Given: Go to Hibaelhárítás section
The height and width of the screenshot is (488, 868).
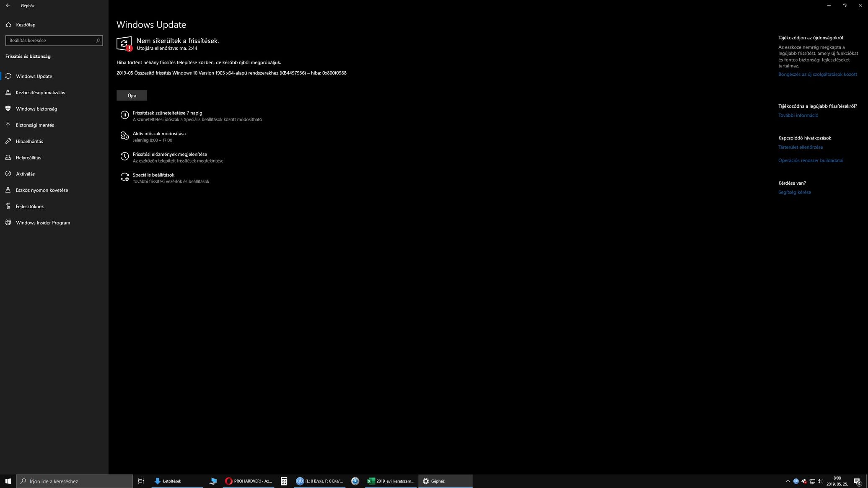Looking at the screenshot, I should click(29, 142).
